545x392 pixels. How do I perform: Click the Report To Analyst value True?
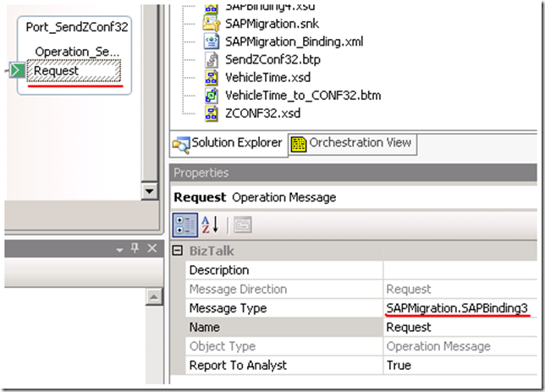point(460,365)
